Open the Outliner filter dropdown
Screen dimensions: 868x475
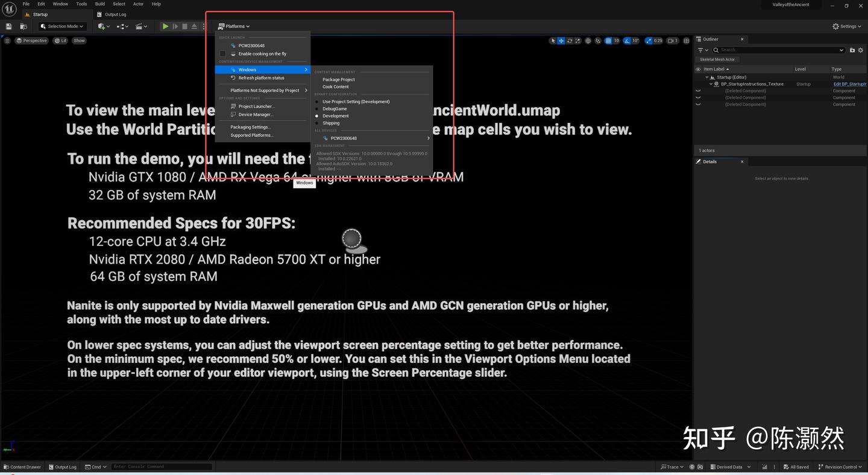click(702, 50)
